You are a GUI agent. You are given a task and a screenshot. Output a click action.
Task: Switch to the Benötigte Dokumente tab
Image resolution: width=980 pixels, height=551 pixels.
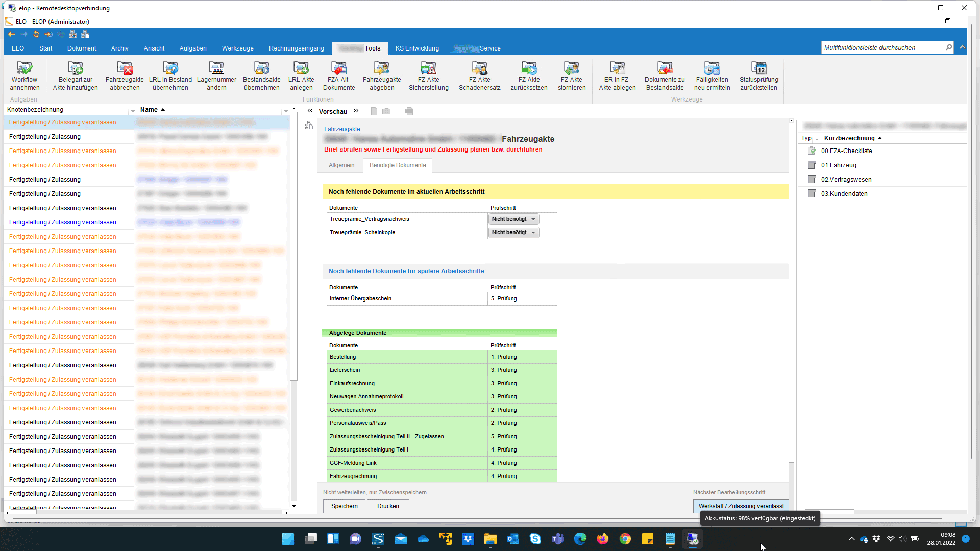[398, 165]
